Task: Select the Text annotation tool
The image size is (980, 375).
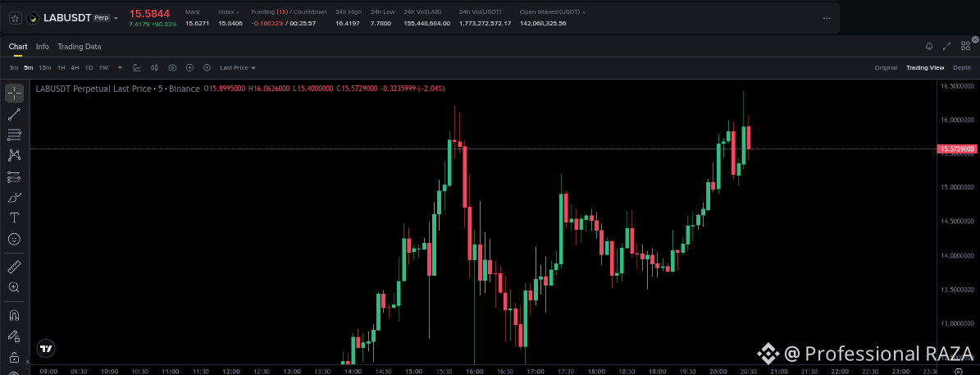Action: coord(15,218)
